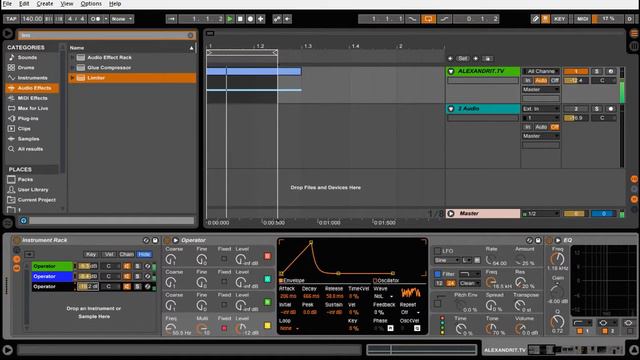Fold the 2 Audio track triangle
Image resolution: width=640 pixels, height=360 pixels.
pyautogui.click(x=451, y=109)
